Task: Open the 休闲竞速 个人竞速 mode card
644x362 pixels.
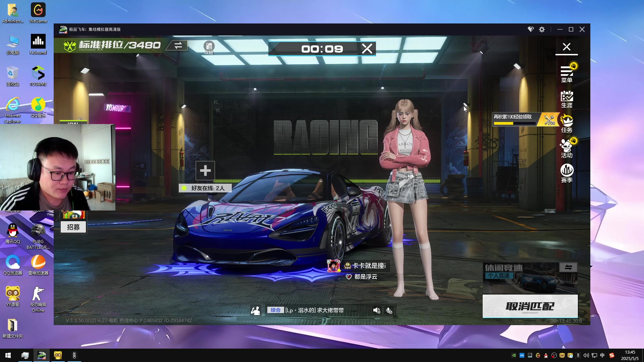Action: [x=530, y=278]
